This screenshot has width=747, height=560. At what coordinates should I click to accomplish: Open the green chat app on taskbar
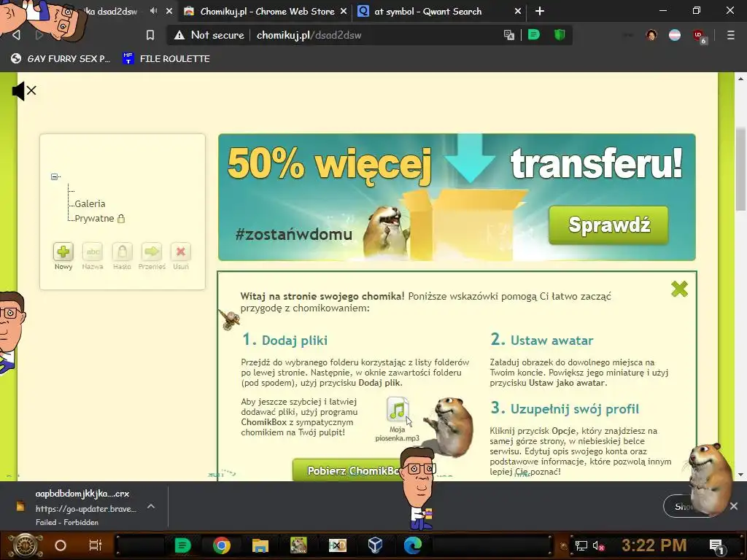tap(182, 545)
